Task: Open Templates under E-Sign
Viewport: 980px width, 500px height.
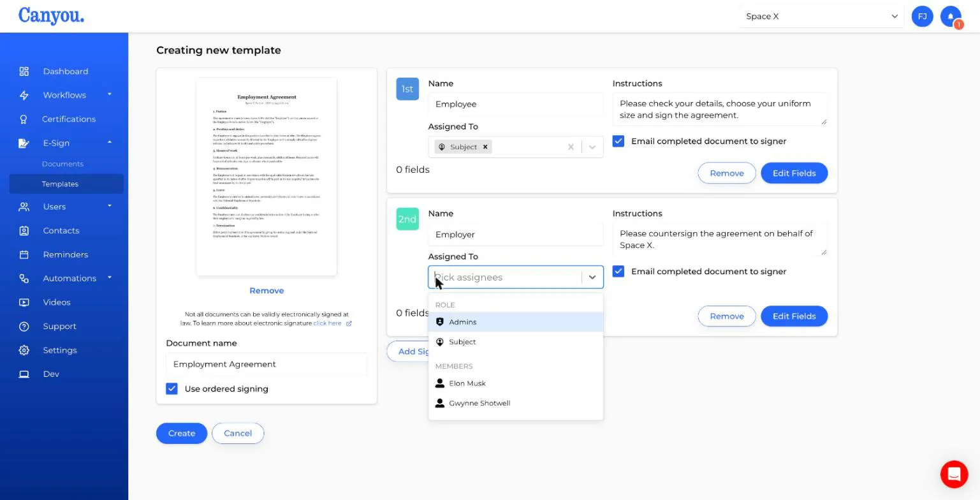Action: point(66,184)
